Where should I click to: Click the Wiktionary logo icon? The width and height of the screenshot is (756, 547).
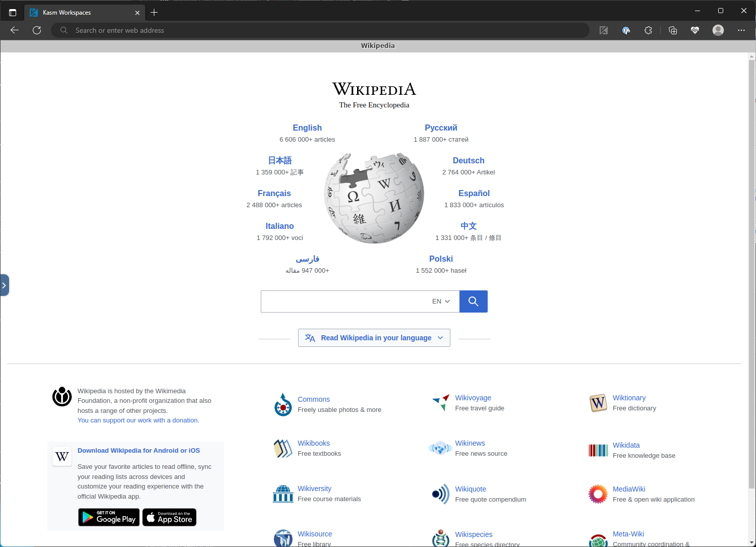[x=598, y=403]
